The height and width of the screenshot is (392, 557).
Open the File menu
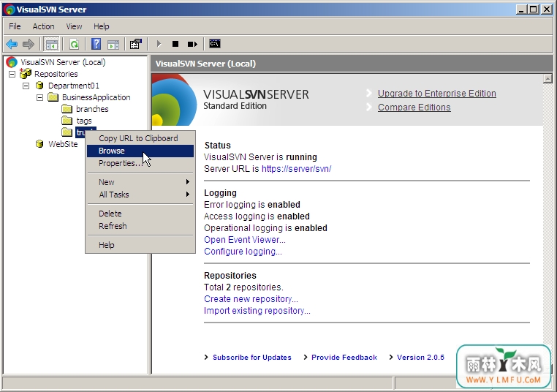[15, 26]
